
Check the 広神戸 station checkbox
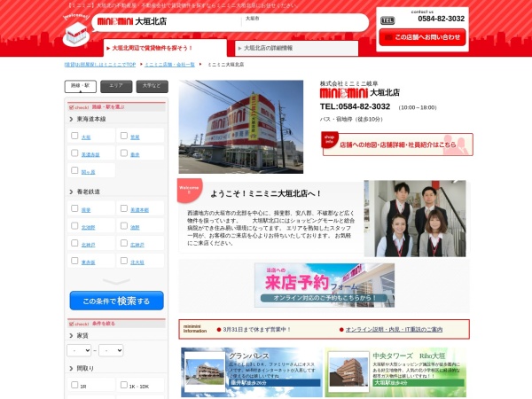pos(124,243)
